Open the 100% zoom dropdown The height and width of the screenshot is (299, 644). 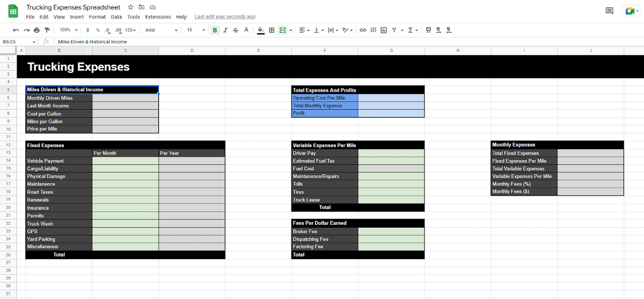68,30
